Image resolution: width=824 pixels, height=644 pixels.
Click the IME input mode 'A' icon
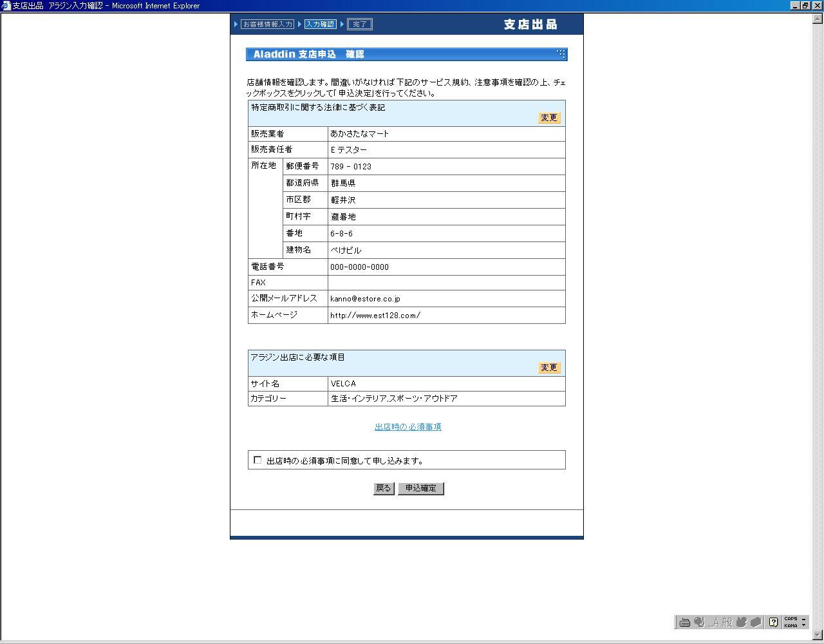pos(713,622)
